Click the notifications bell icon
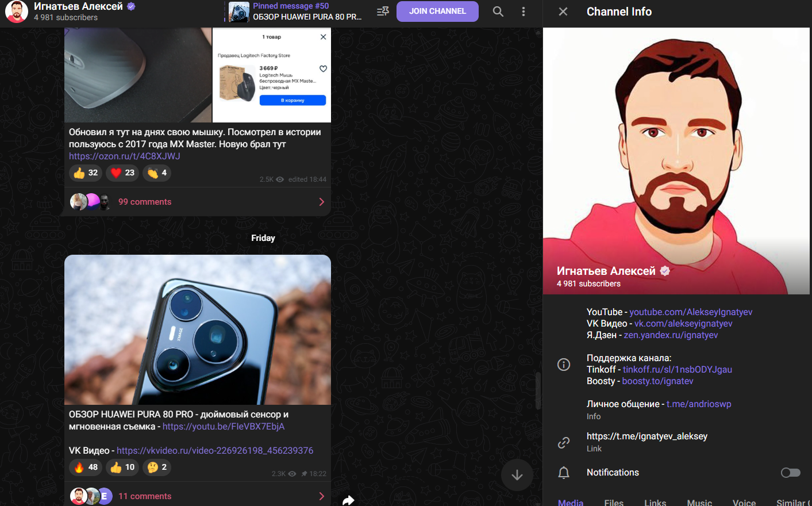 pyautogui.click(x=564, y=473)
